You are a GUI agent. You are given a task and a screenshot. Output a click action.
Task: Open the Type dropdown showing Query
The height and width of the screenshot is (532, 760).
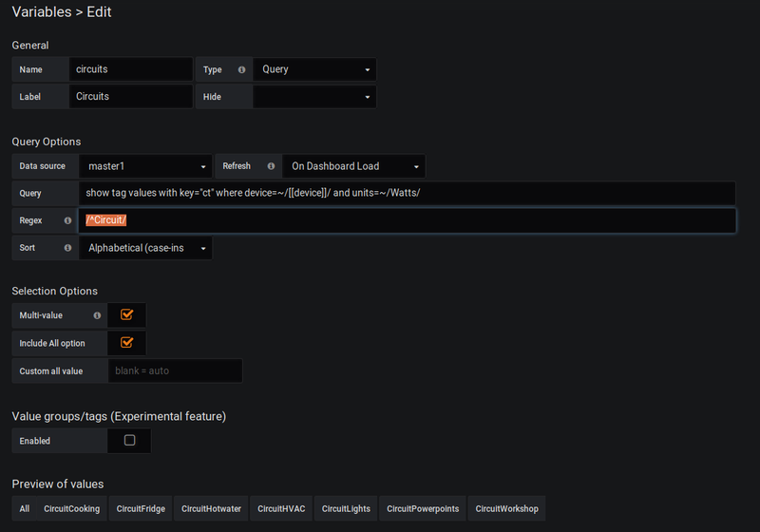coord(314,69)
